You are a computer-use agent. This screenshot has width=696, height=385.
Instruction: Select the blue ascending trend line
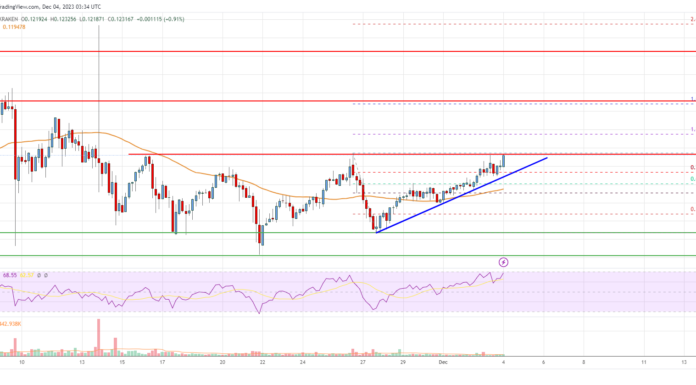coord(462,195)
